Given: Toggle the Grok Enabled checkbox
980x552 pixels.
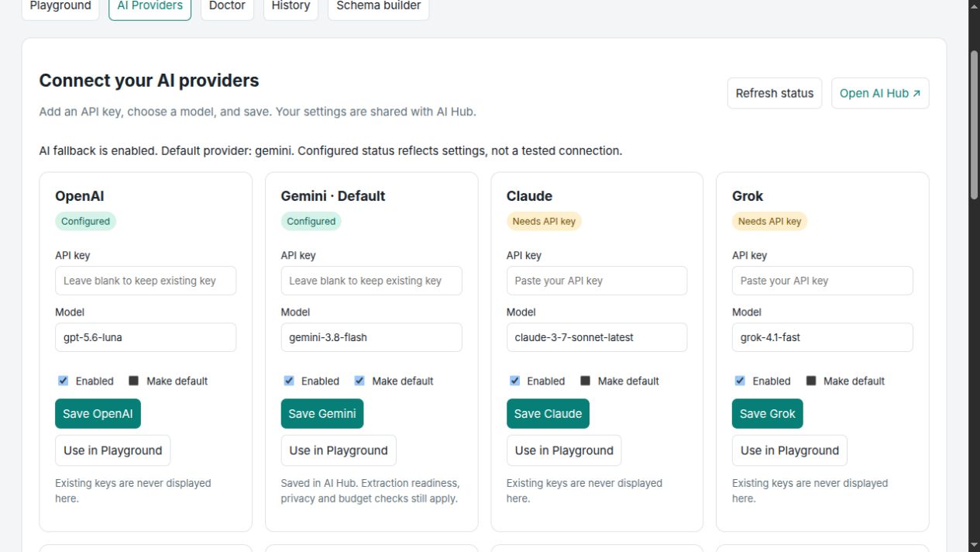Looking at the screenshot, I should [741, 381].
